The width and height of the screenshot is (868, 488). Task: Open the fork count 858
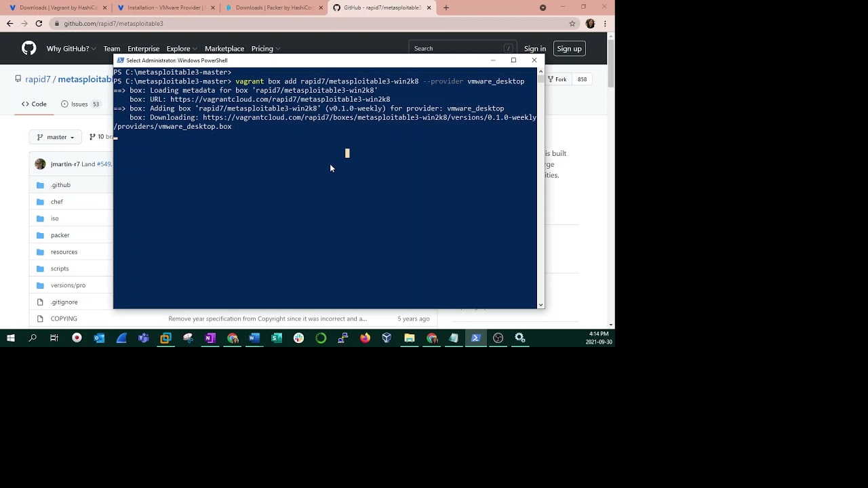pos(582,79)
